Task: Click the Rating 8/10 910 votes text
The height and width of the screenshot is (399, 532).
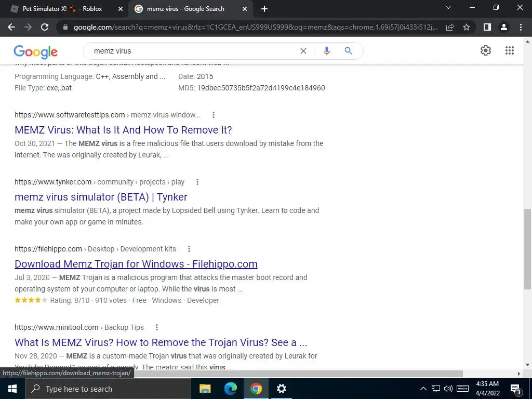Action: click(x=88, y=300)
